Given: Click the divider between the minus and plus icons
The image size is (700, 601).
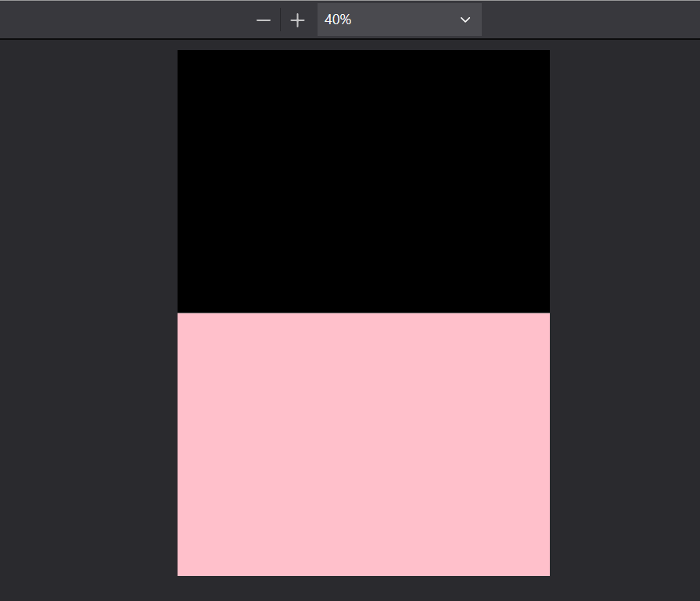Looking at the screenshot, I should point(281,20).
